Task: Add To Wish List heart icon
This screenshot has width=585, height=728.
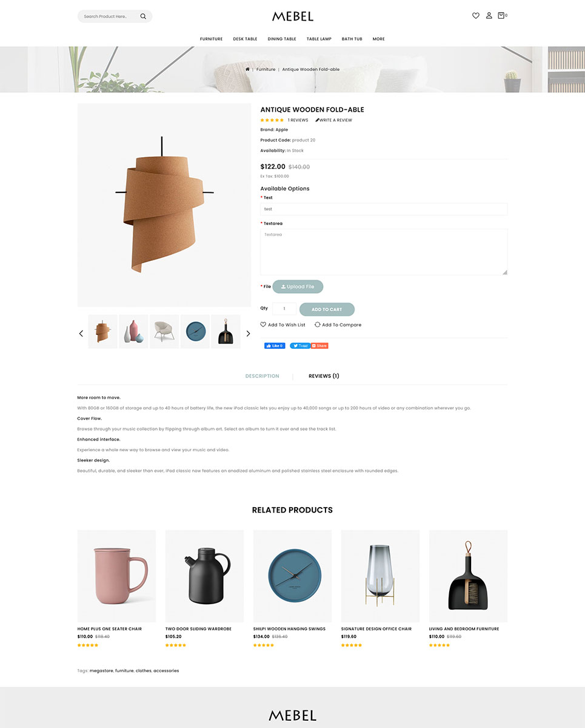Action: (x=263, y=325)
